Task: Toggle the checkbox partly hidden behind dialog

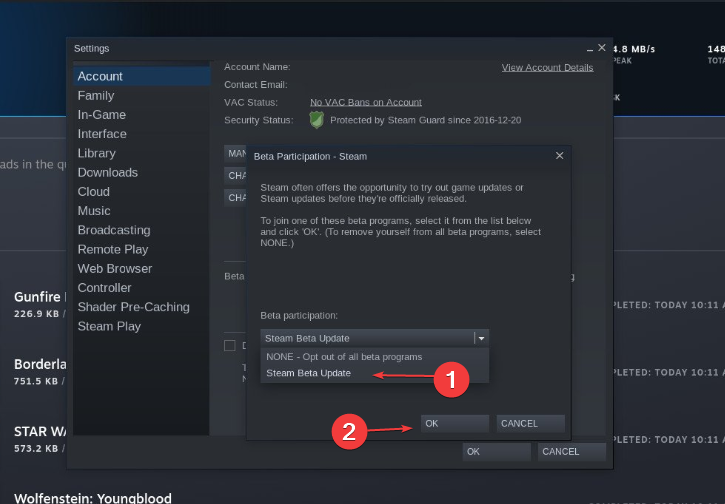Action: point(229,345)
